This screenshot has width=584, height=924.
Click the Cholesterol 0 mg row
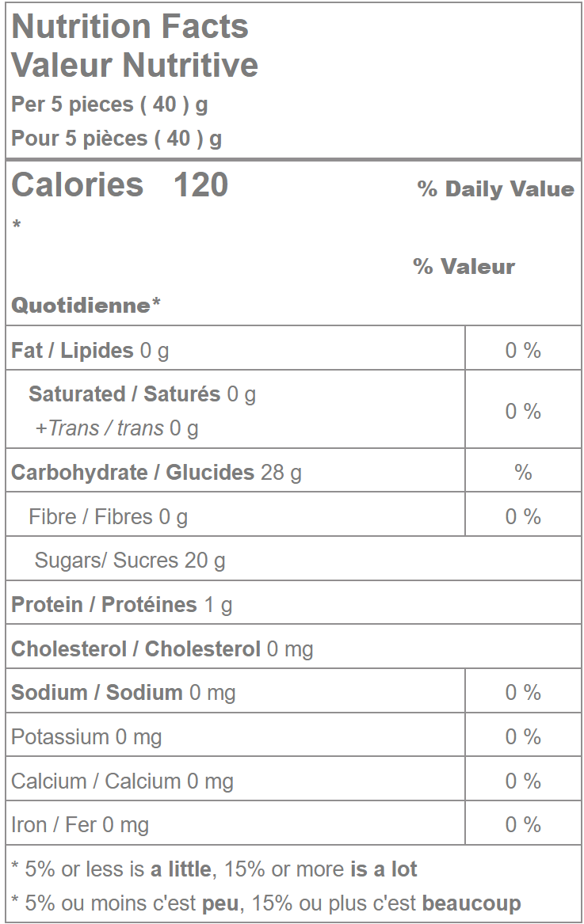(162, 649)
